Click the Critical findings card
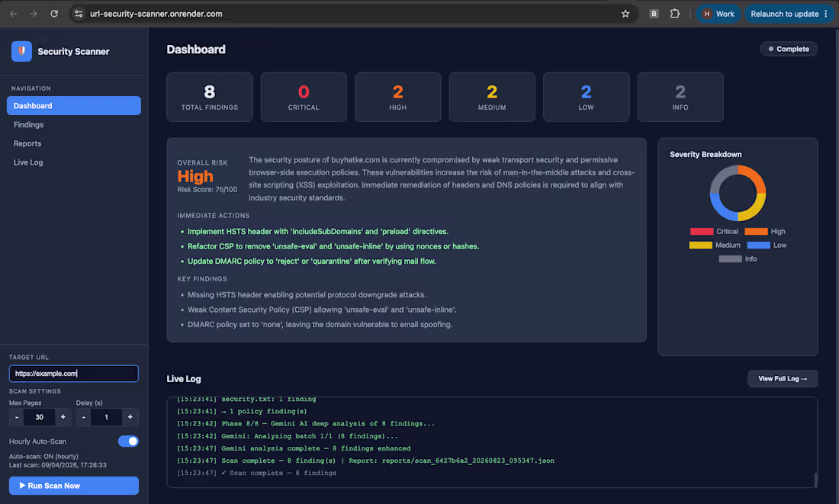The width and height of the screenshot is (839, 504). coord(304,97)
